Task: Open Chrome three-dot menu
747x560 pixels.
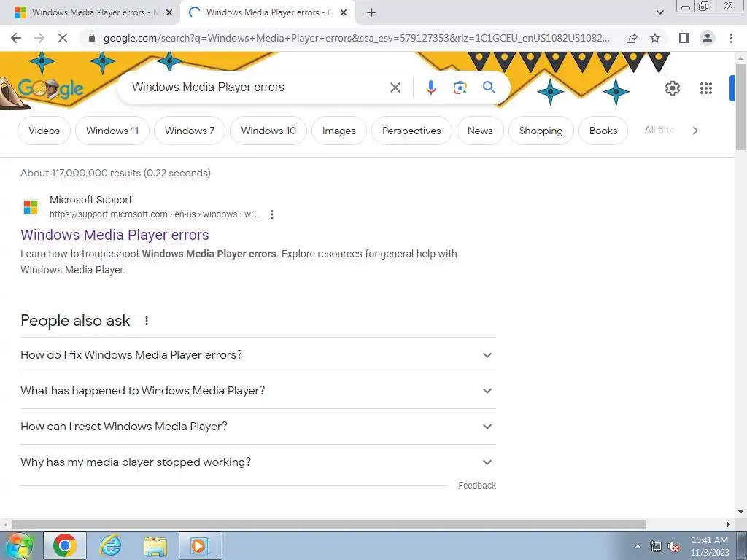Action: click(x=731, y=38)
